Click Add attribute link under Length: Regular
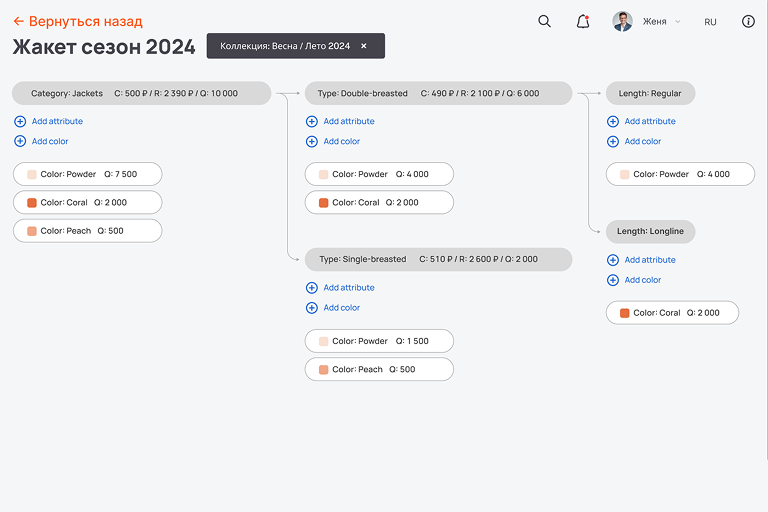The height and width of the screenshot is (512, 768). (650, 121)
